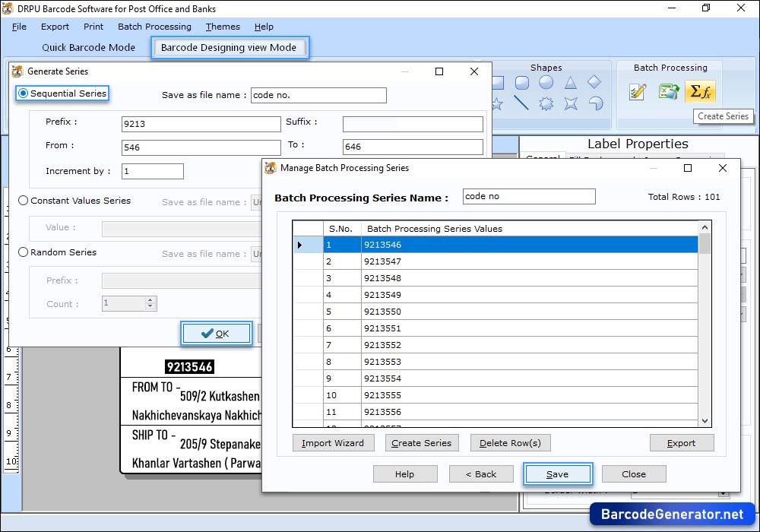
Task: Click the DRPU app icon in title bar
Action: click(x=8, y=8)
